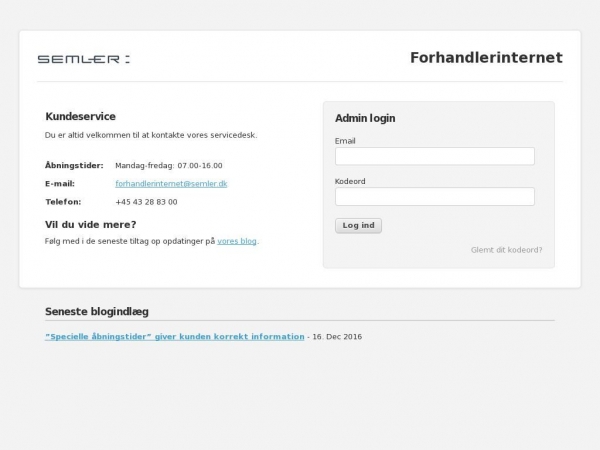Image resolution: width=600 pixels, height=450 pixels.
Task: Follow the vores blog link
Action: pos(237,241)
